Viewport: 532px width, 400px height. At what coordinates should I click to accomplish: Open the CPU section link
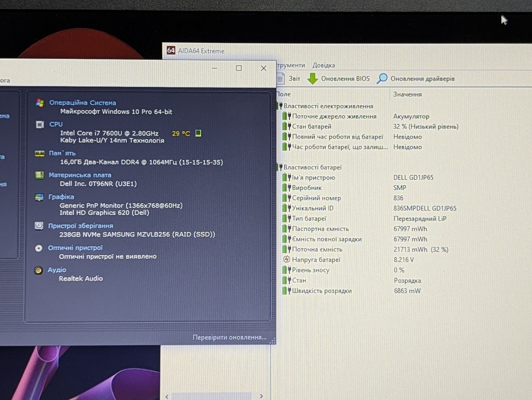coord(56,124)
